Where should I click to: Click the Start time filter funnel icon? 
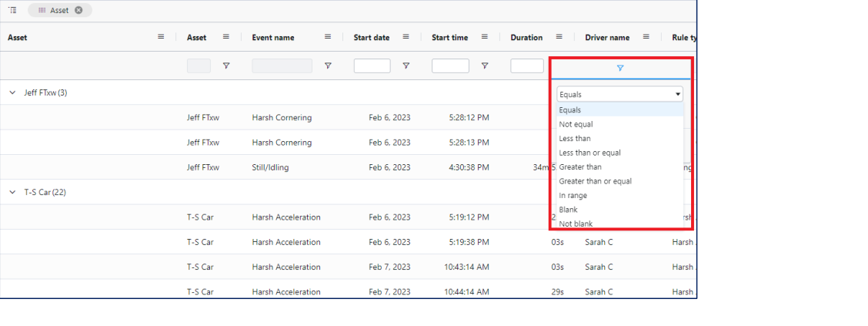[x=485, y=66]
